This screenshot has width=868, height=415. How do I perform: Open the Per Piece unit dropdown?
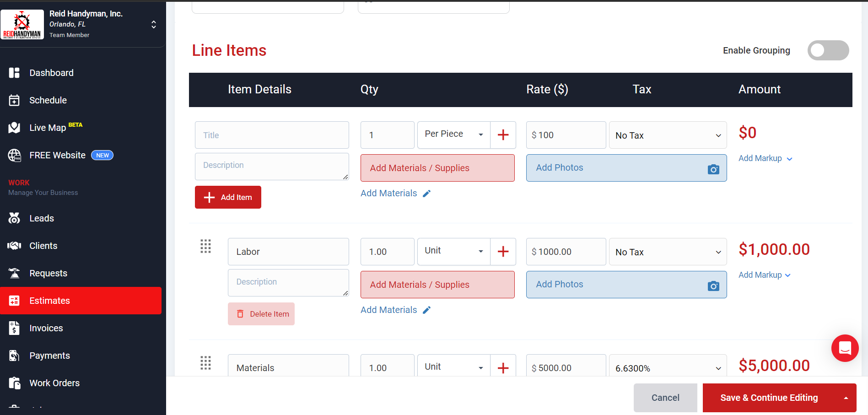(453, 135)
